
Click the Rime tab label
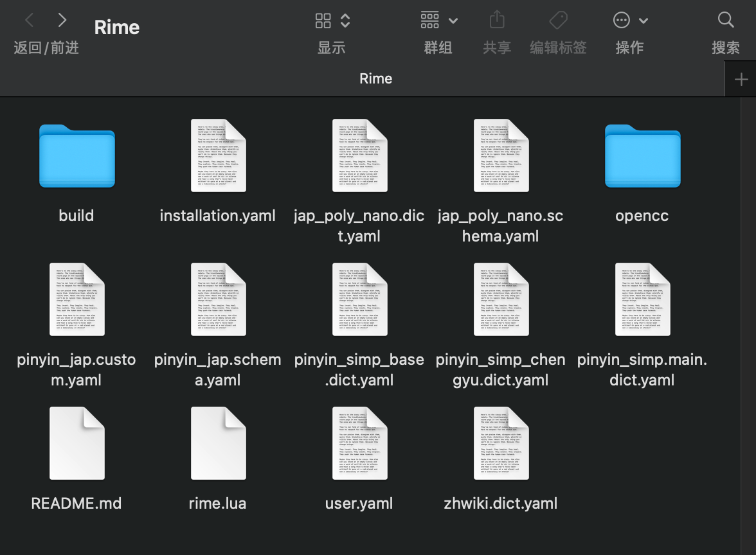[x=375, y=78]
